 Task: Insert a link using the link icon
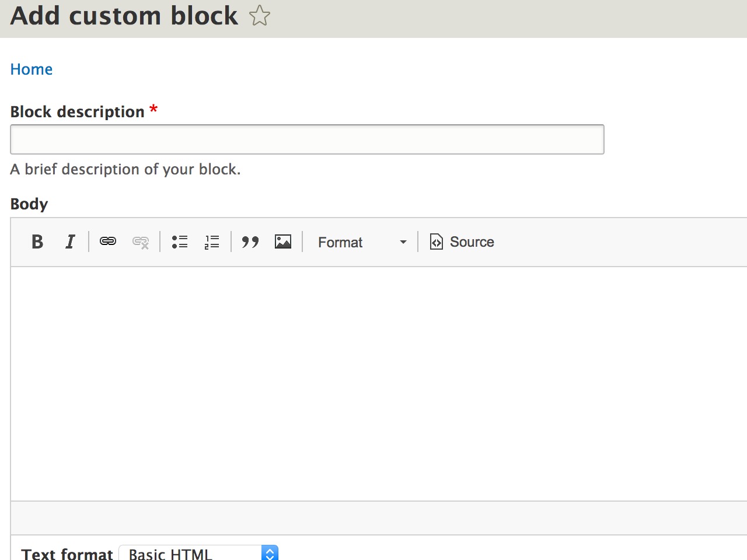107,242
